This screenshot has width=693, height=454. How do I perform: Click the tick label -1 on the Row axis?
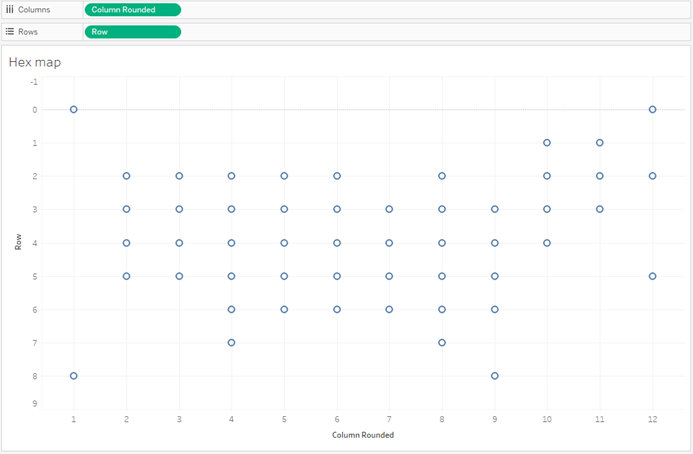click(x=34, y=82)
